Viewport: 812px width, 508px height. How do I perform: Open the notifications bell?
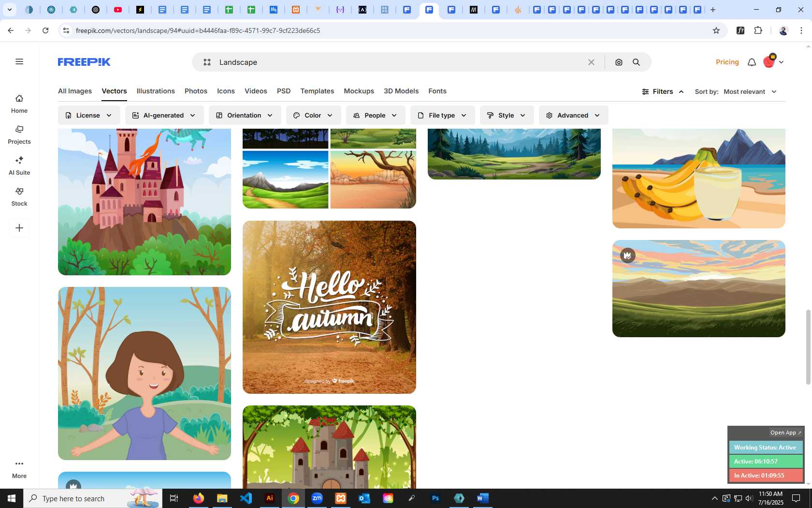[x=752, y=62]
